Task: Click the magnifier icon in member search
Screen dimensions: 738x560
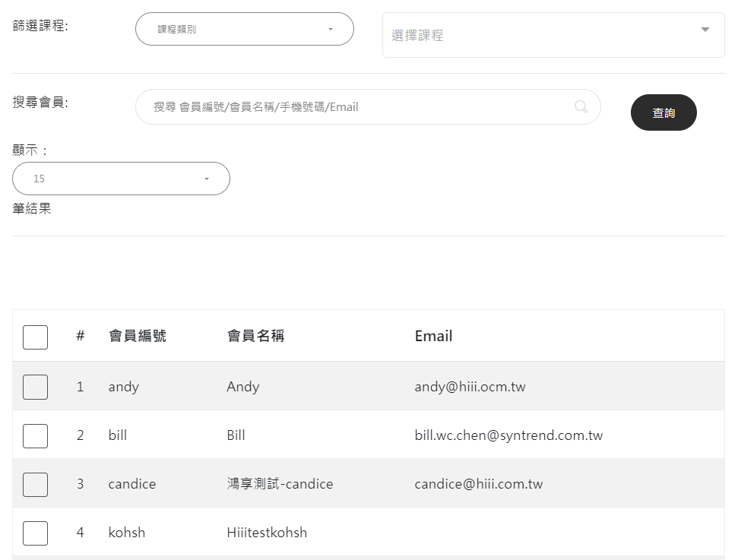Action: (x=581, y=107)
